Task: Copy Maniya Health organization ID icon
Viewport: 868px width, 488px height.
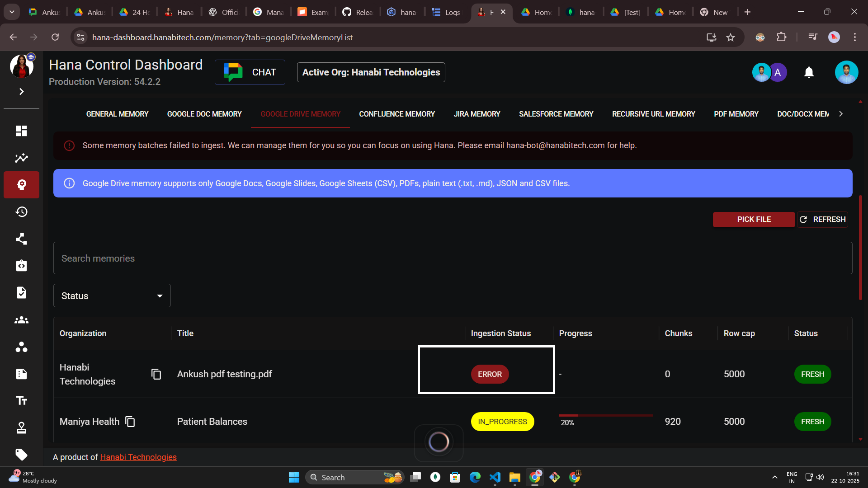Action: (130, 422)
